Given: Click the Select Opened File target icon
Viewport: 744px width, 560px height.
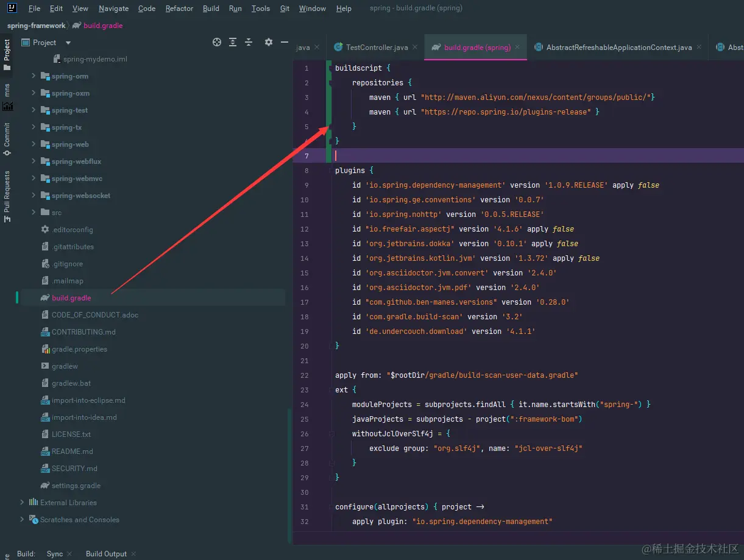Looking at the screenshot, I should pyautogui.click(x=216, y=42).
